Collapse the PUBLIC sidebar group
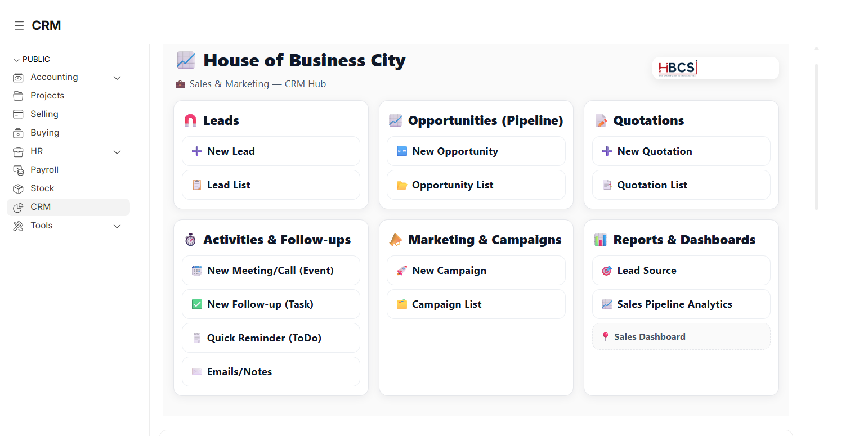The width and height of the screenshot is (868, 436). [17, 60]
